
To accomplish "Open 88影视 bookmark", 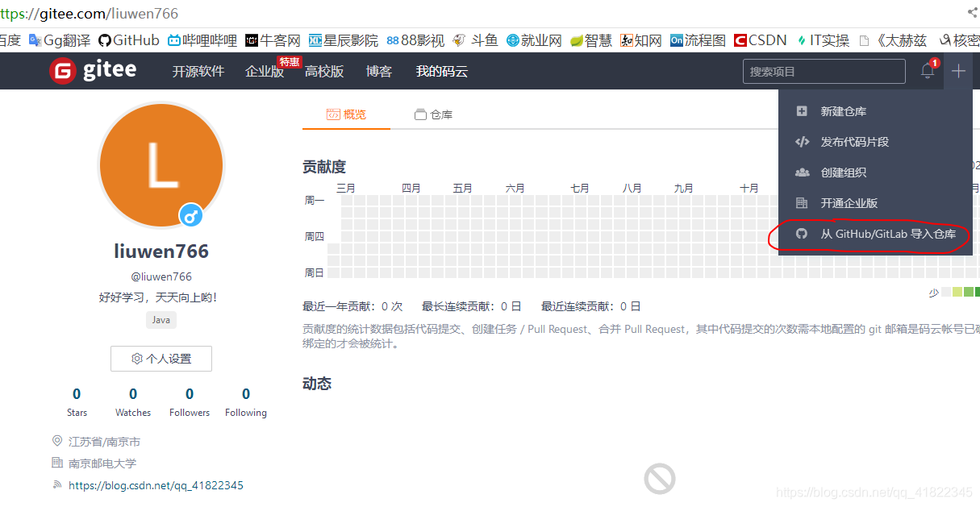I will pyautogui.click(x=415, y=40).
